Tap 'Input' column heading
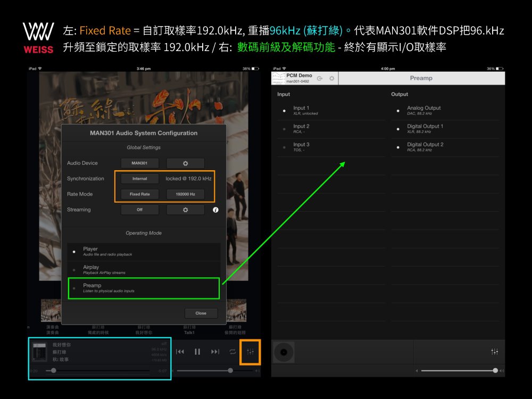The height and width of the screenshot is (399, 532). point(284,94)
